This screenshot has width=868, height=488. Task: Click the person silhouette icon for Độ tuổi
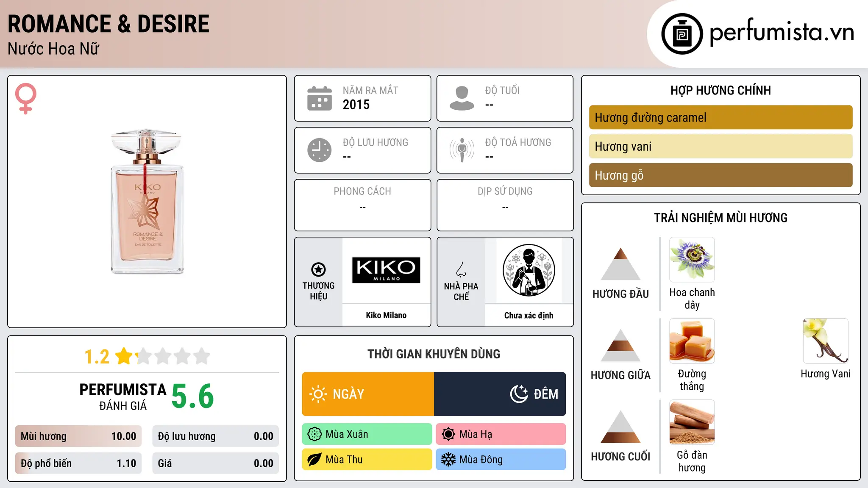(x=462, y=98)
